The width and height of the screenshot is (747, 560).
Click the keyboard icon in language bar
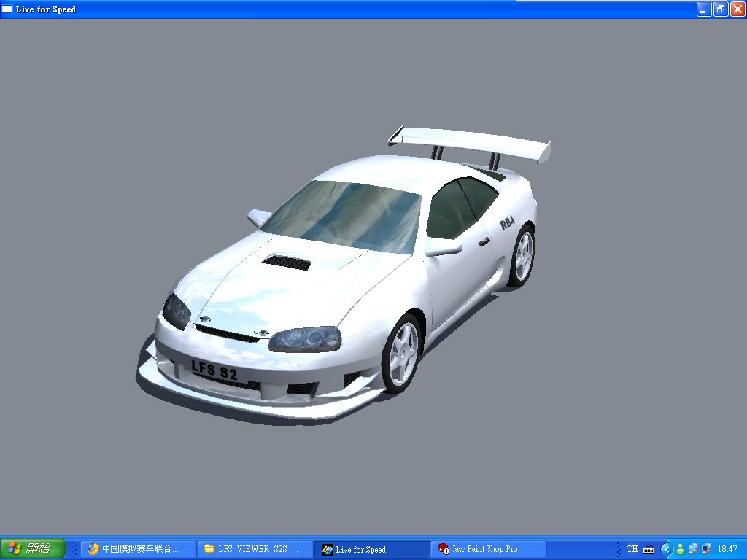click(x=649, y=550)
